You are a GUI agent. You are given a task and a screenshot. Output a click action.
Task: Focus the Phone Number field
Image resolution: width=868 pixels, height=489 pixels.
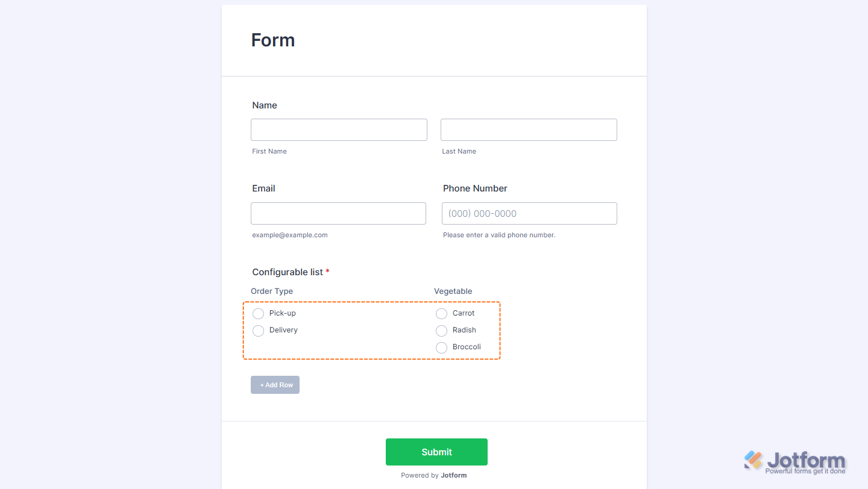[x=529, y=214]
